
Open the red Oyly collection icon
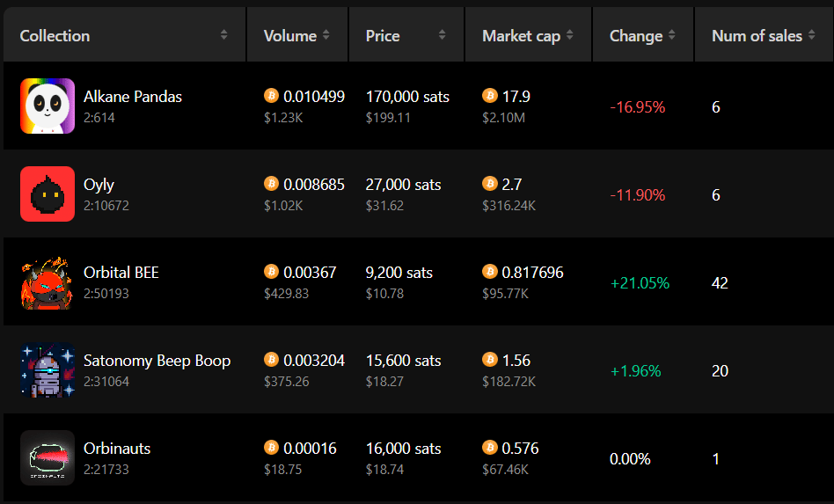coord(48,194)
